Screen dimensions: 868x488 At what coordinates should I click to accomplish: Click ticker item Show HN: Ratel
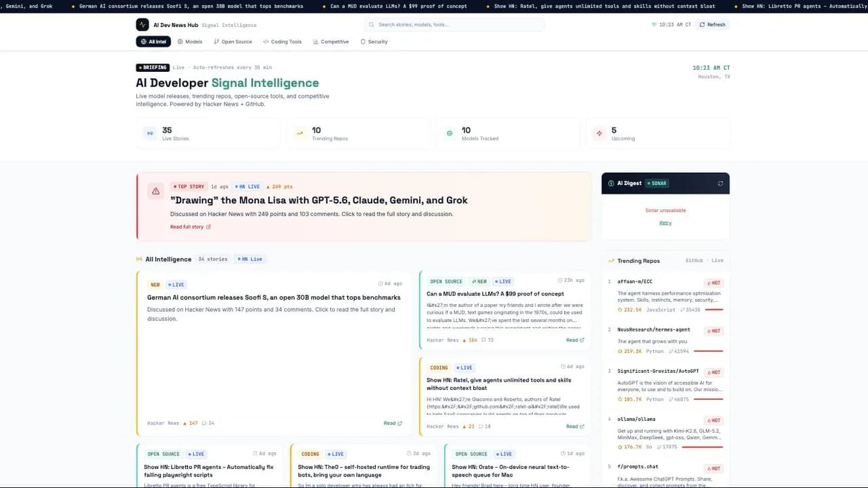[x=604, y=6]
